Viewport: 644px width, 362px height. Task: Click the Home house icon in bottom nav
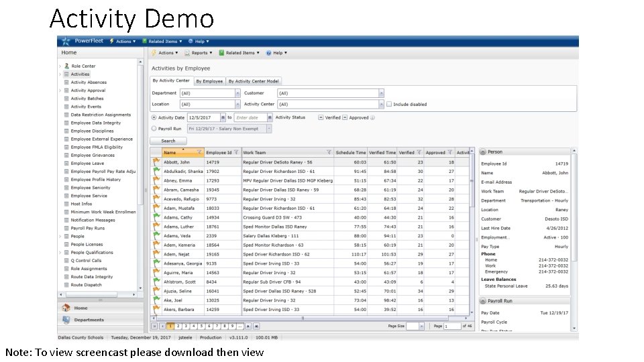[x=66, y=308]
